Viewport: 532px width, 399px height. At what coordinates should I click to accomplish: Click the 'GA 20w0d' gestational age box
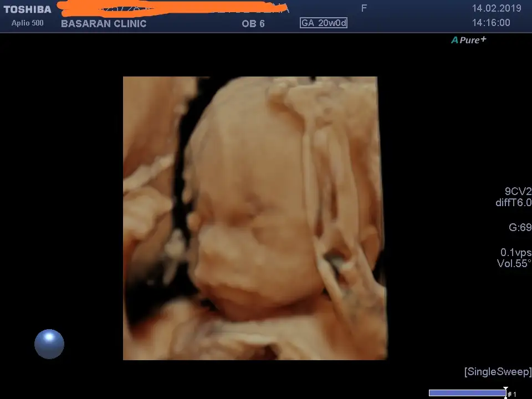click(324, 23)
